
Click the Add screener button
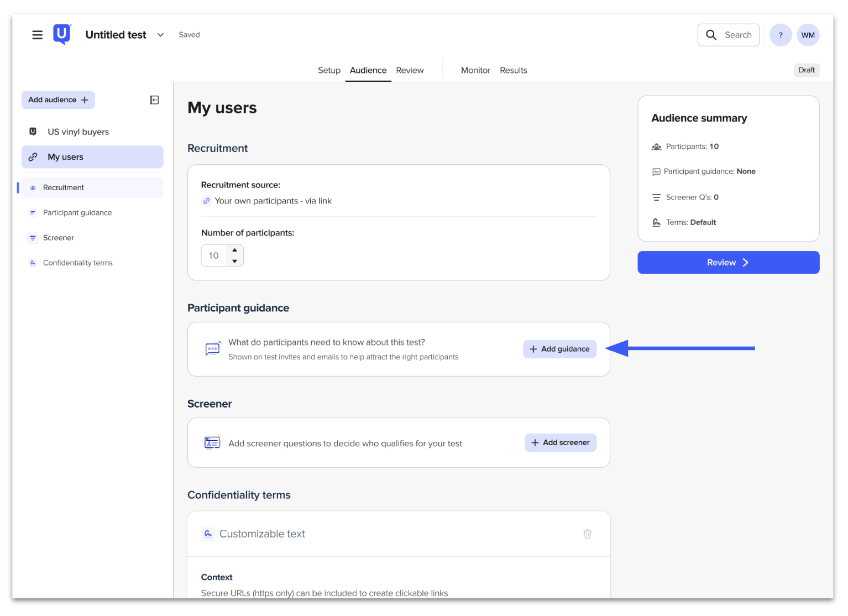click(561, 442)
